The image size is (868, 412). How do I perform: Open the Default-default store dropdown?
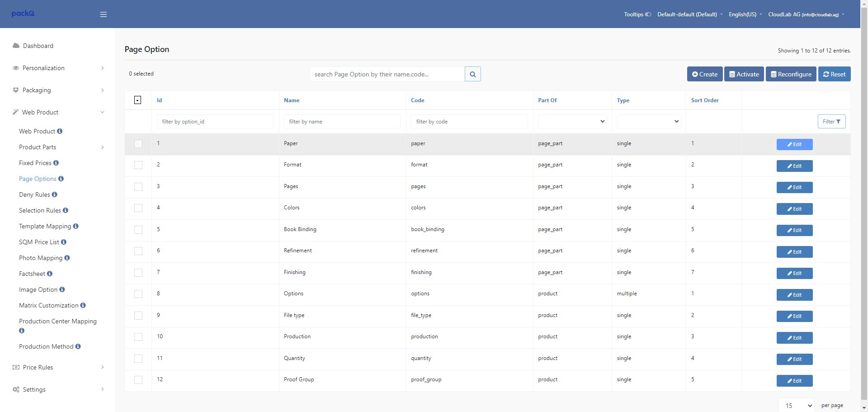pyautogui.click(x=690, y=14)
